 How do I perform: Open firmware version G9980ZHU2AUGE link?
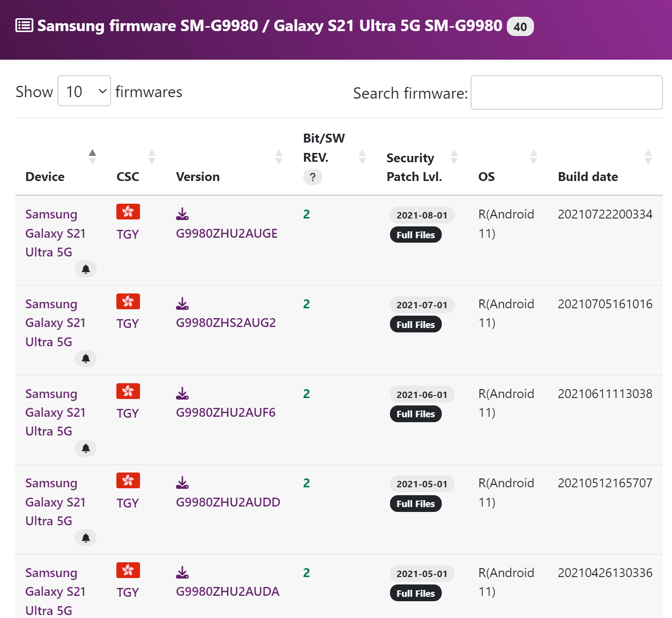pyautogui.click(x=227, y=233)
